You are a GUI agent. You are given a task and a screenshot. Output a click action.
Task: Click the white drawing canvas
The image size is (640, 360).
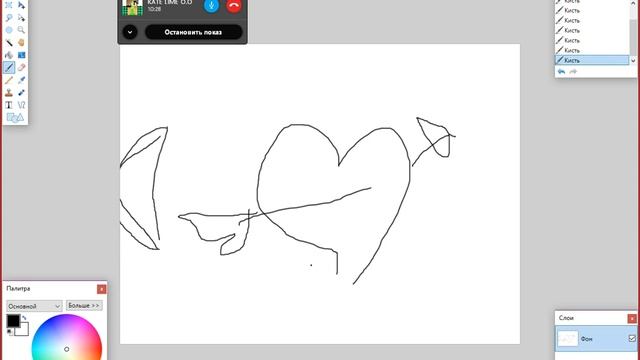[x=320, y=194]
